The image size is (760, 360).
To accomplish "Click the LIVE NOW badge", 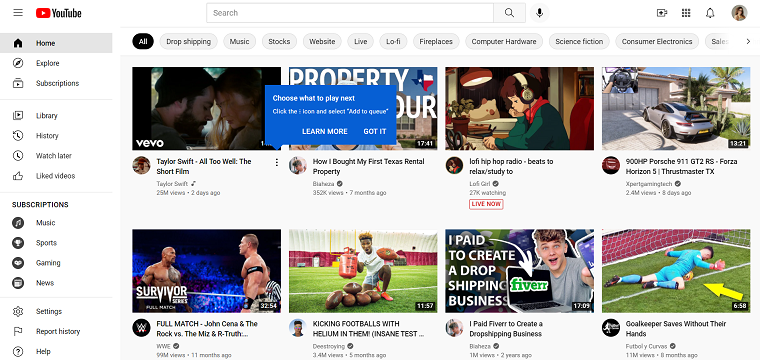I will (x=486, y=204).
